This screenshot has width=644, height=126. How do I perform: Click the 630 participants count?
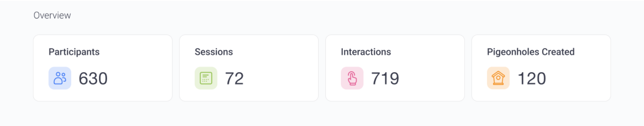[93, 78]
